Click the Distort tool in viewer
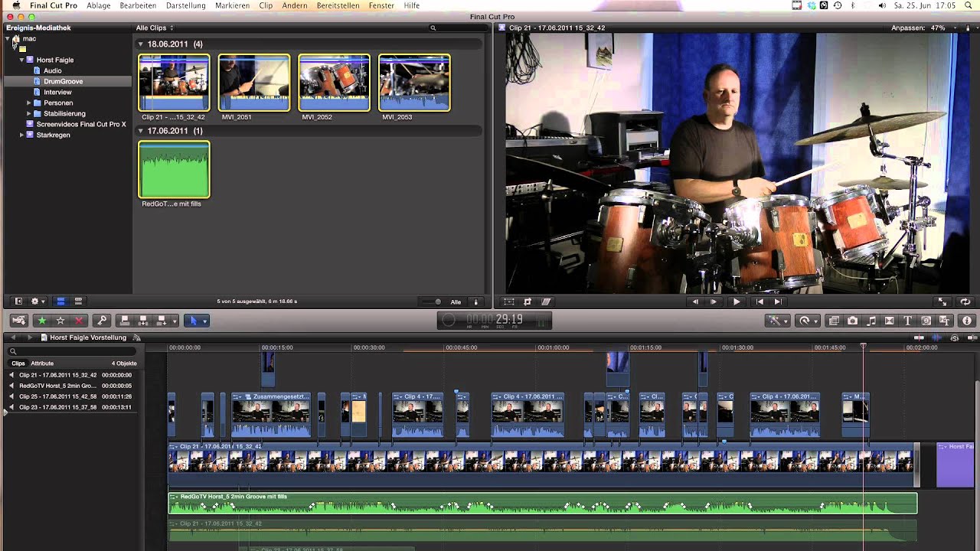Viewport: 980px width, 551px height. click(546, 302)
